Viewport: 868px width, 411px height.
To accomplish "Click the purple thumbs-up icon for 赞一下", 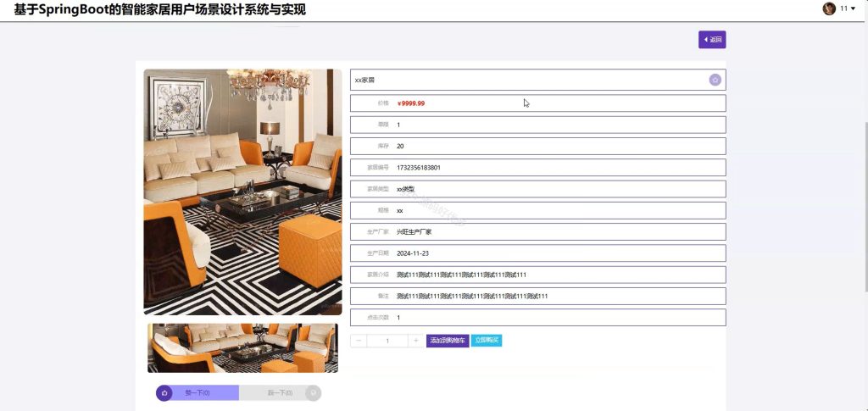I will pos(164,392).
